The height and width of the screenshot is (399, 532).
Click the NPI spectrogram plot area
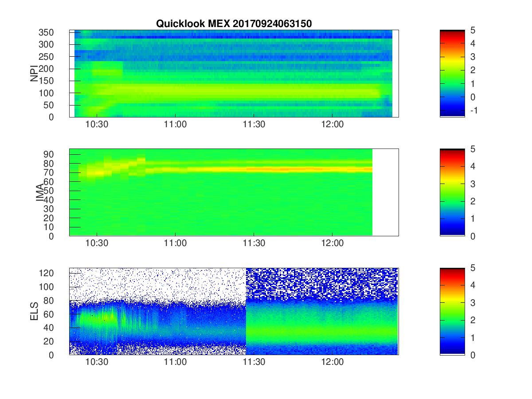pos(234,74)
